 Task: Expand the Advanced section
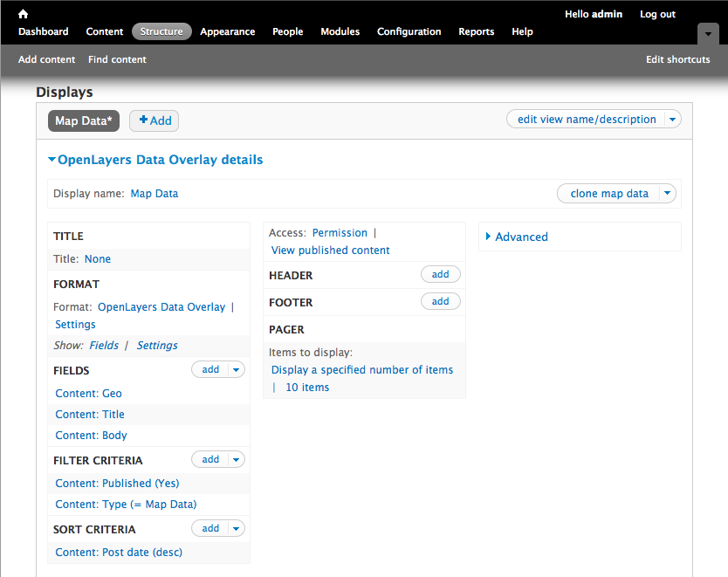coord(521,237)
